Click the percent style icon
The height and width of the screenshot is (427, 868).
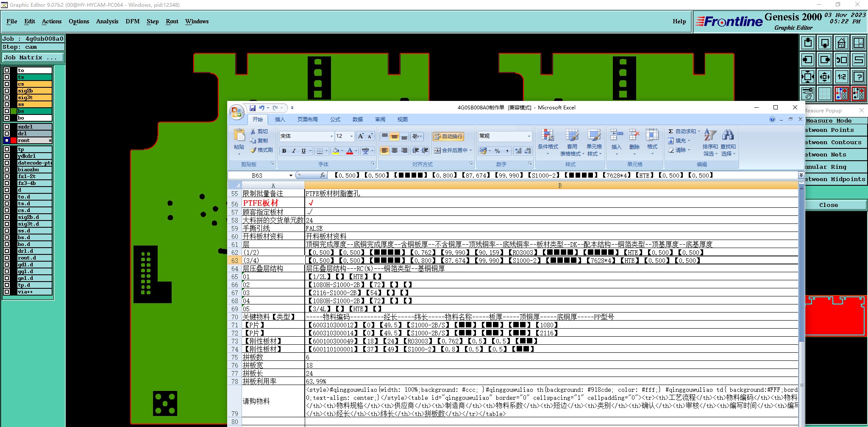(497, 151)
